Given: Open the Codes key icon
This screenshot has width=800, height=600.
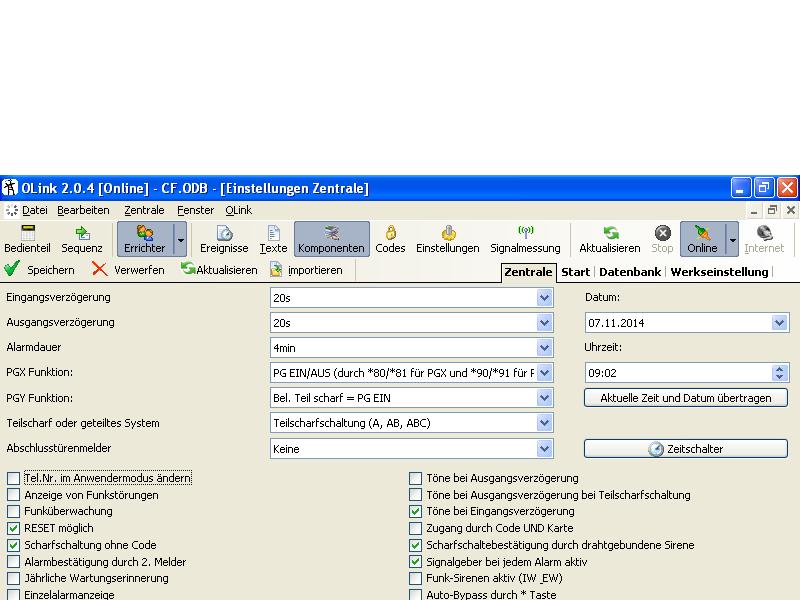Looking at the screenshot, I should (x=390, y=238).
